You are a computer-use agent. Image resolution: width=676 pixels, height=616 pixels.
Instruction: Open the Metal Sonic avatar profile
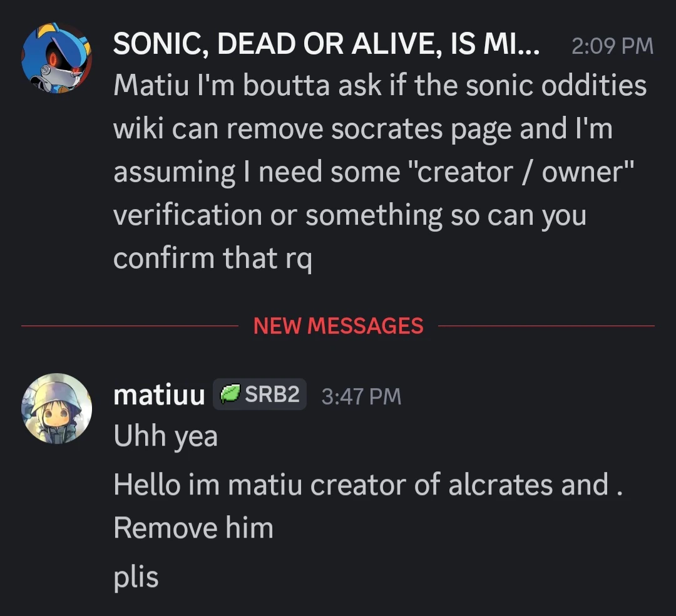click(x=57, y=60)
